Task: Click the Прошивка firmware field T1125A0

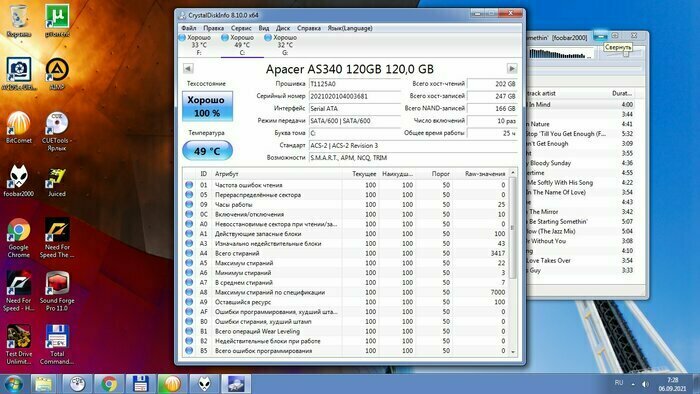Action: 355,84
